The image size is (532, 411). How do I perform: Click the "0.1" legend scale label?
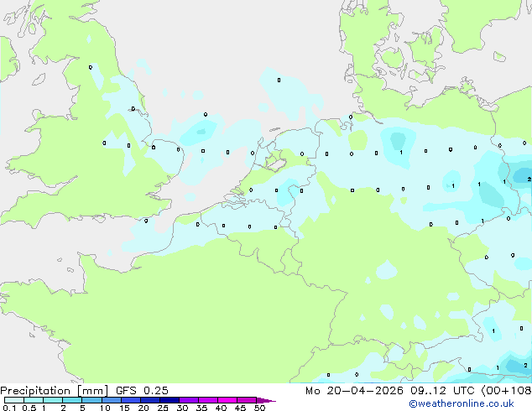tap(9, 408)
